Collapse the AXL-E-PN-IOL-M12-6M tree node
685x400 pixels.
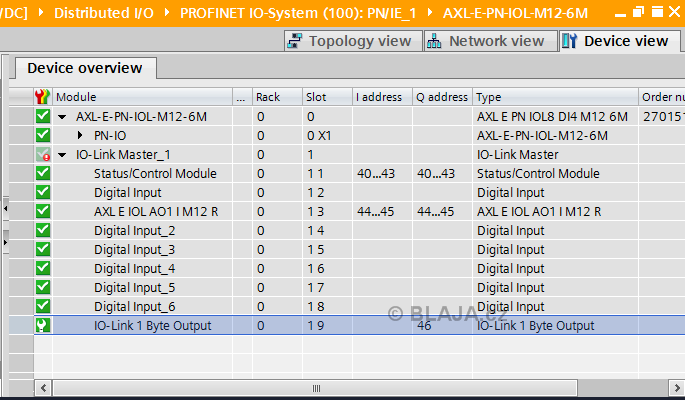(x=62, y=117)
